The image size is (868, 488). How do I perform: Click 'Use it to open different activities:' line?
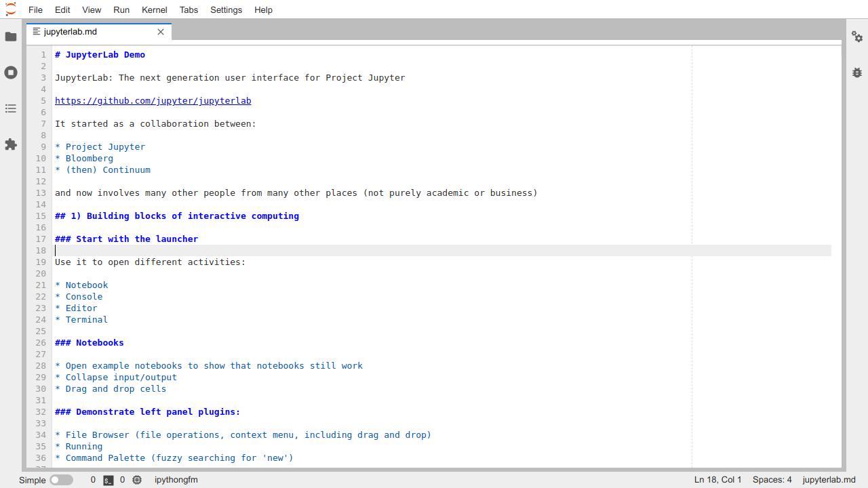click(151, 262)
